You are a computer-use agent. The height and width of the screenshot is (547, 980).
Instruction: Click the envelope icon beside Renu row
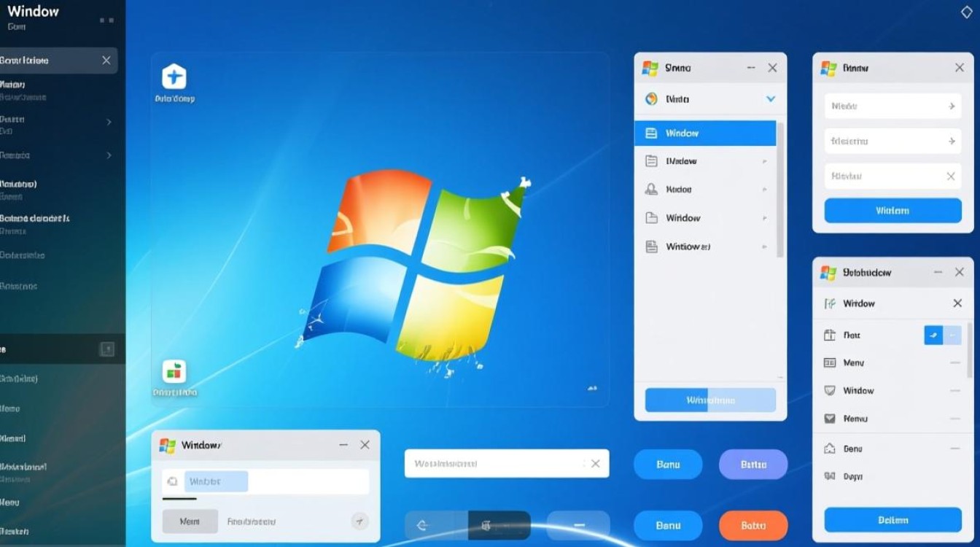click(829, 419)
